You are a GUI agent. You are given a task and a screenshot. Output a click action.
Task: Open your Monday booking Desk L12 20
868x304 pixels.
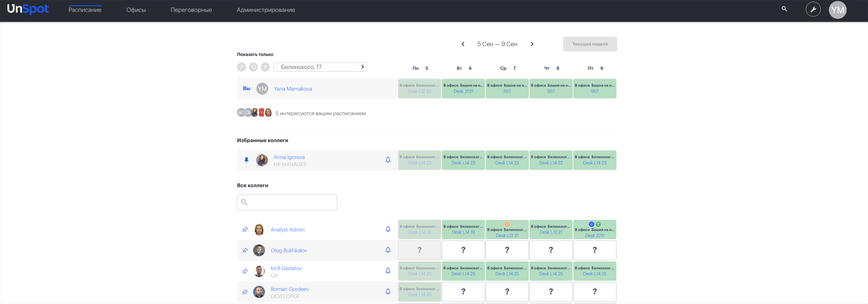click(420, 89)
